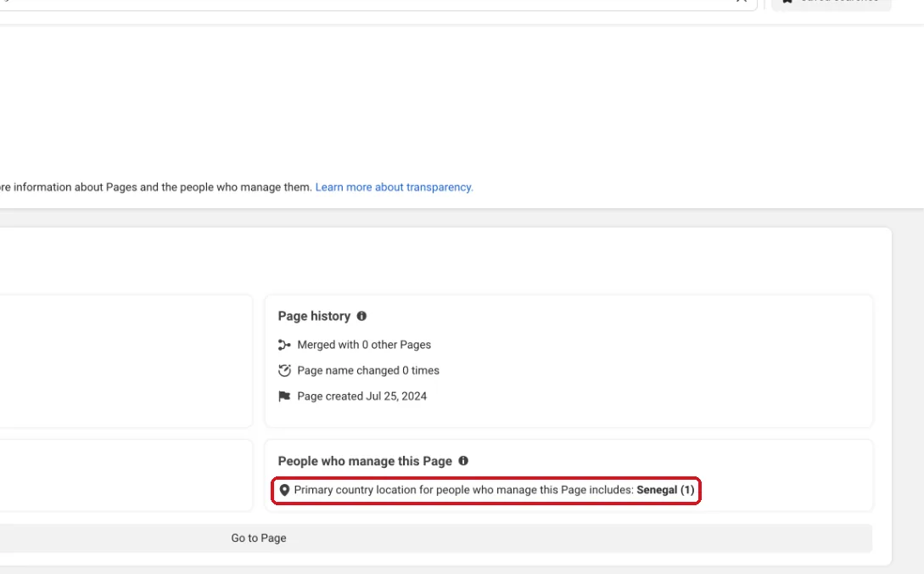This screenshot has height=574, width=924.
Task: Click the Page history heading
Action: pyautogui.click(x=314, y=316)
